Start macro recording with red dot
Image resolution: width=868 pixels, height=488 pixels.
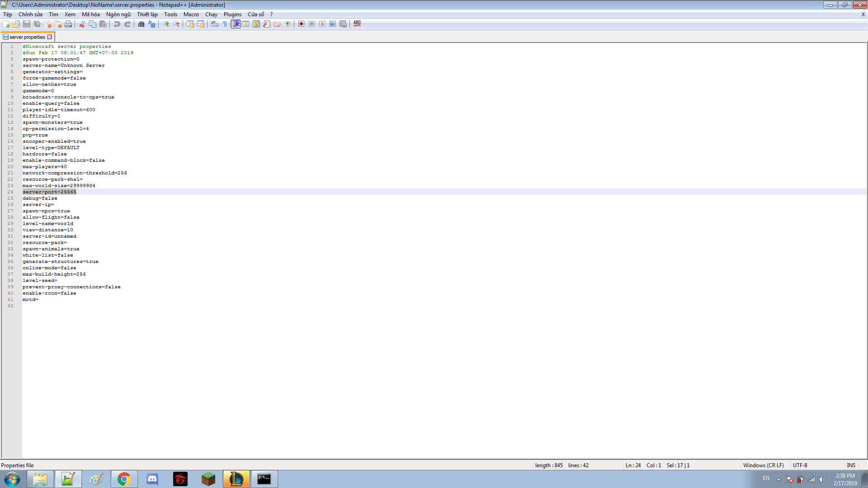point(301,24)
